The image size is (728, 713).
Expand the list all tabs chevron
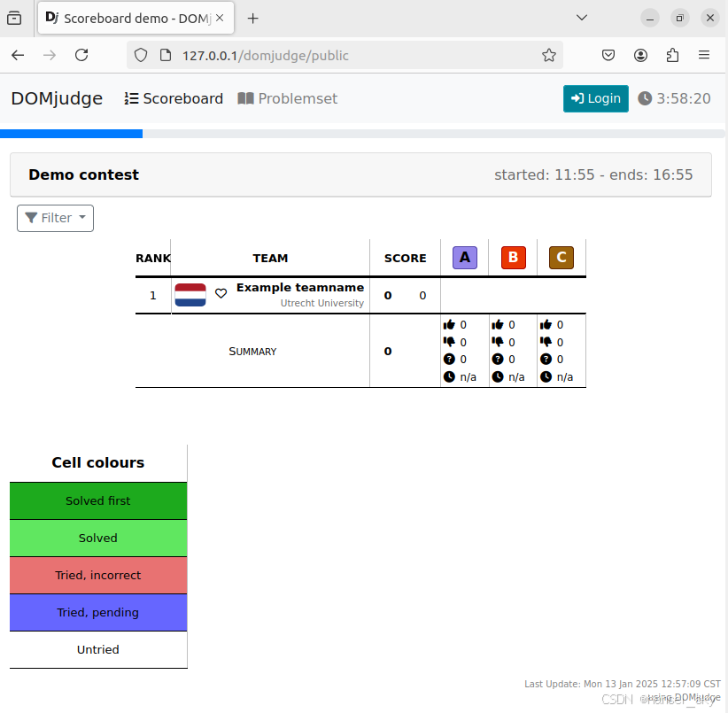pos(581,18)
